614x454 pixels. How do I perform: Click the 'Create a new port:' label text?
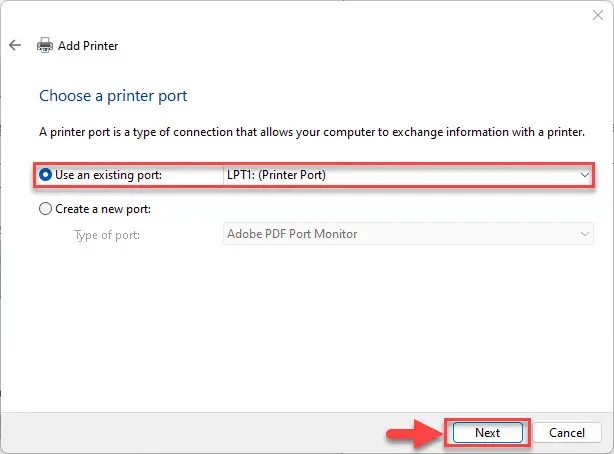tap(103, 209)
